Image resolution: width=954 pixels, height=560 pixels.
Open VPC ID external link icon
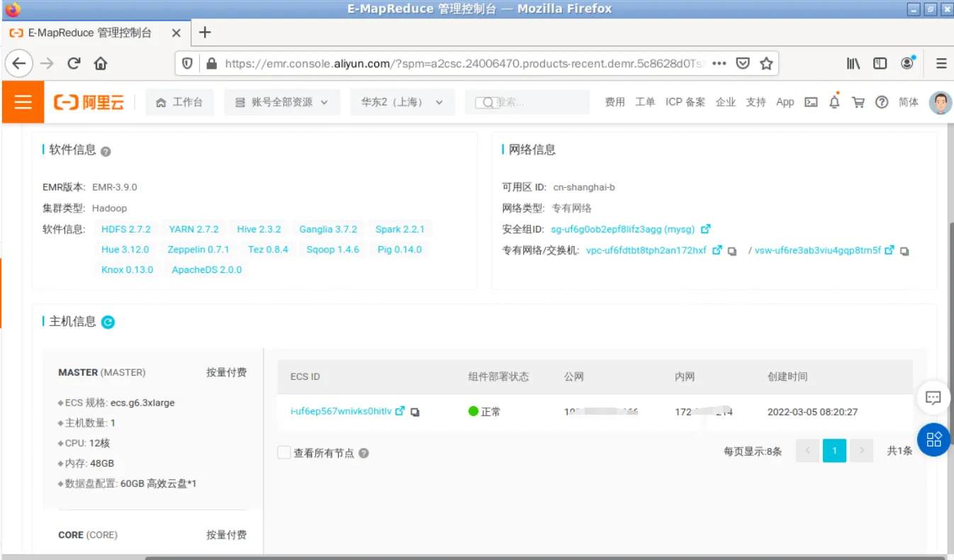point(717,250)
